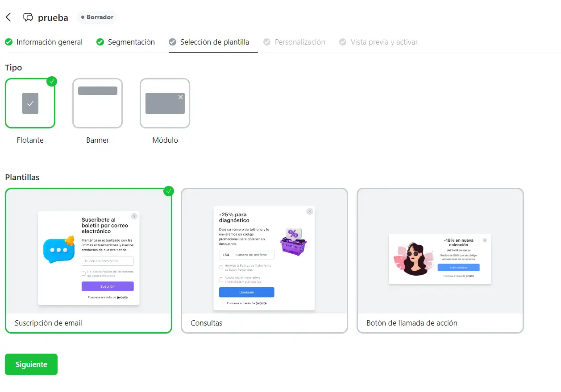Click the X icon inside the Módulo type tile
Viewport: 561px width, 392px height.
180,97
